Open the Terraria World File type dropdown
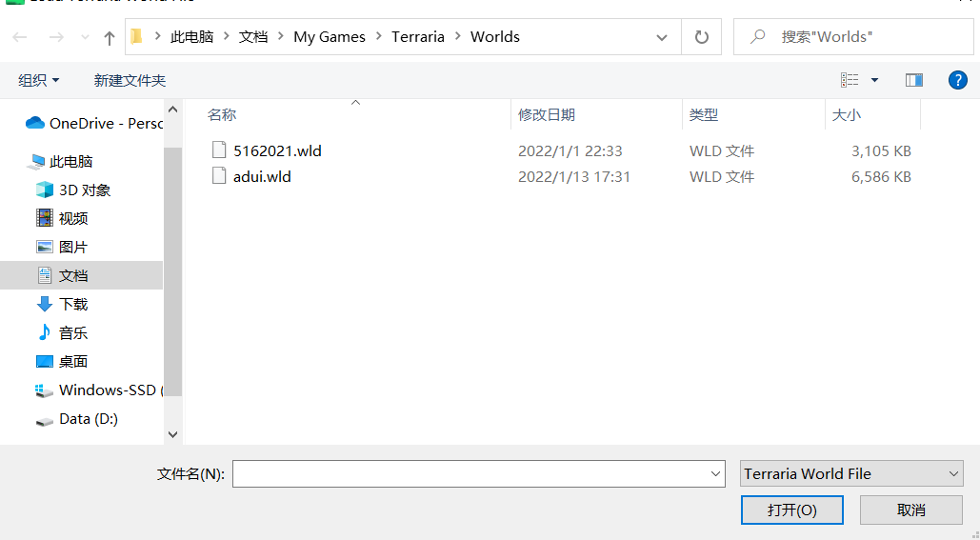This screenshot has height=540, width=980. (x=851, y=473)
